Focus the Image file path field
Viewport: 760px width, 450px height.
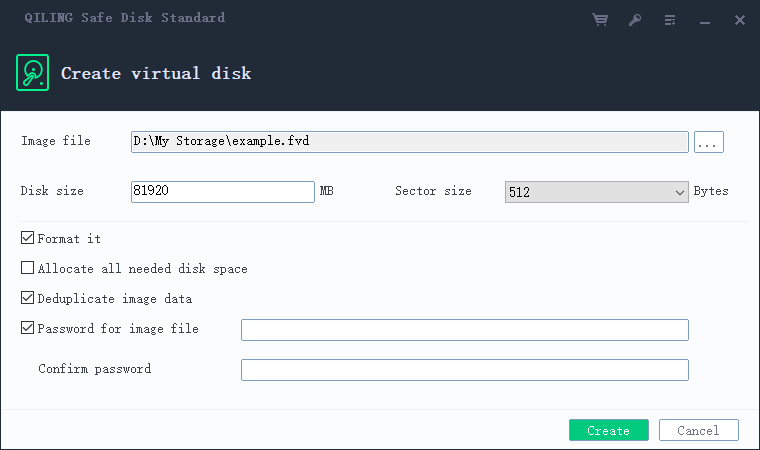click(410, 142)
